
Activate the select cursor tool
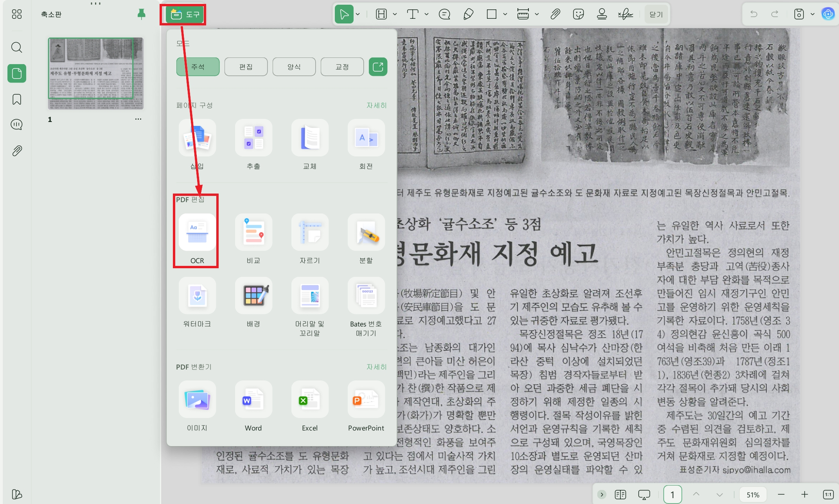click(x=344, y=14)
